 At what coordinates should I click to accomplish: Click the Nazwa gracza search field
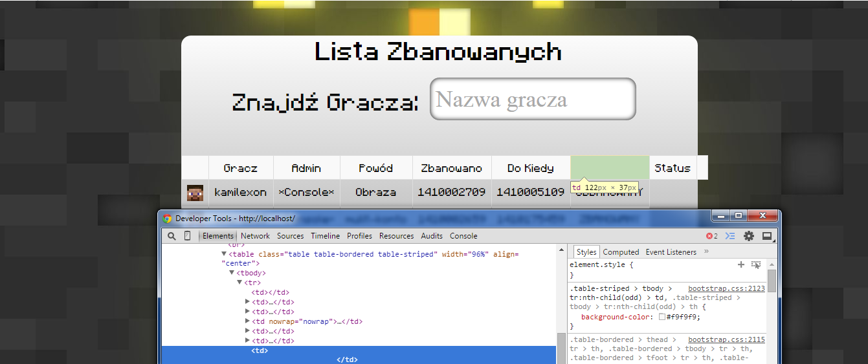533,99
